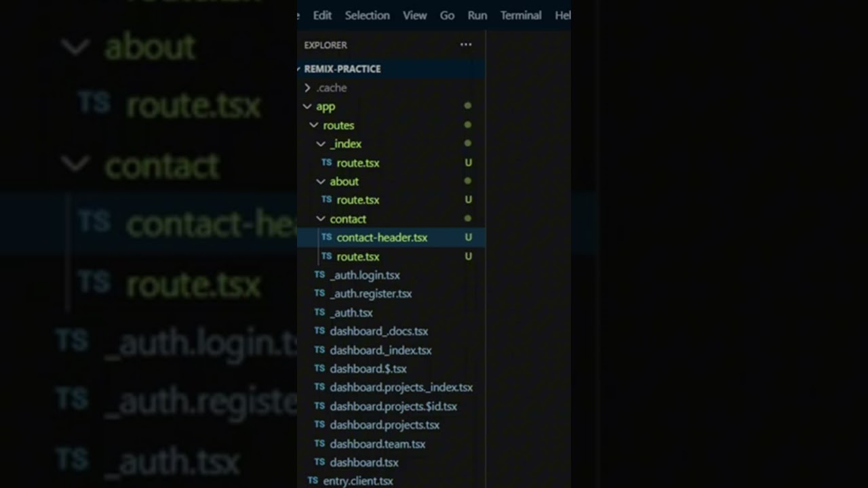Open _auth.login.tsx file
Image resolution: width=868 pixels, height=488 pixels.
[365, 275]
